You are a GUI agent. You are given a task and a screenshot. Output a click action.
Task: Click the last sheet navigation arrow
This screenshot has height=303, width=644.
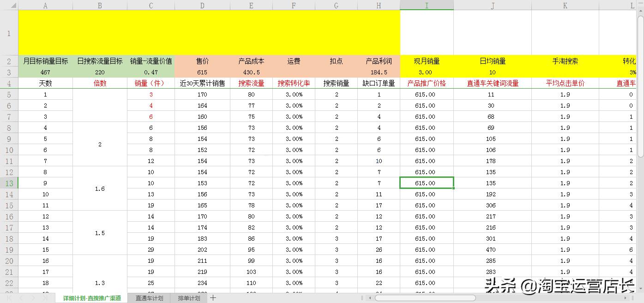[x=45, y=298]
